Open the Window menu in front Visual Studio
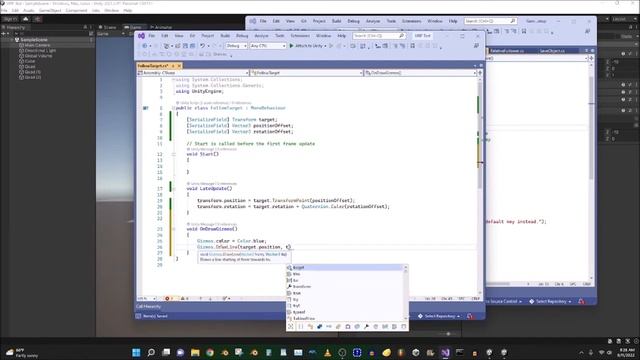This screenshot has width=640, height=360. click(323, 36)
